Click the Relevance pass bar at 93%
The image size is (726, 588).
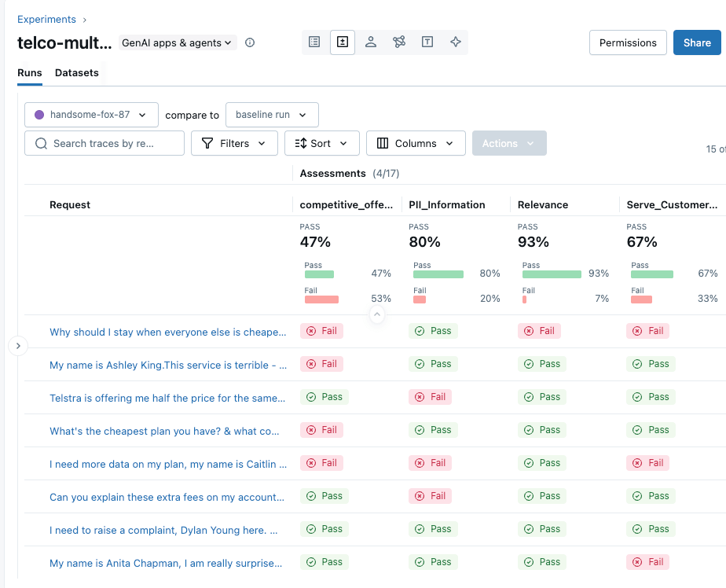[552, 274]
